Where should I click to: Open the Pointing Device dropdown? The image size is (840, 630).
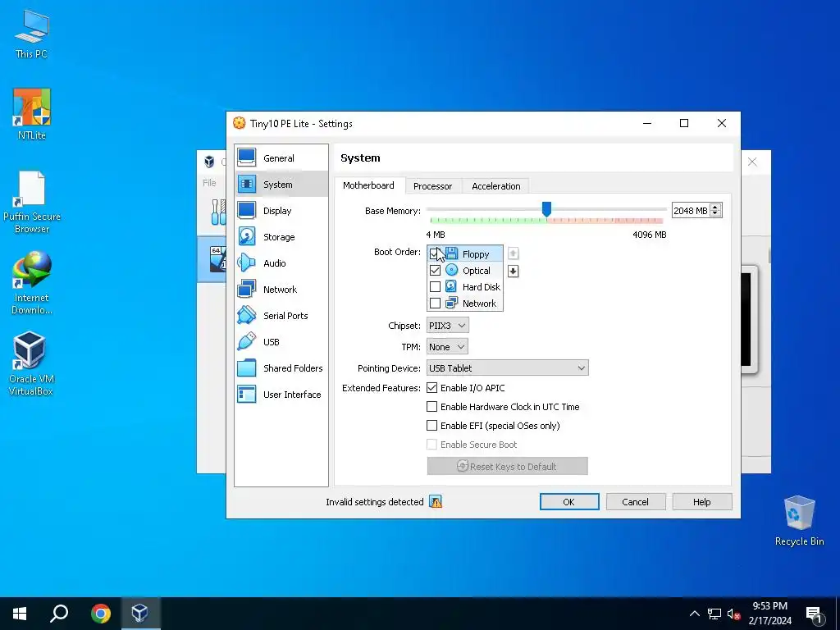coord(507,368)
